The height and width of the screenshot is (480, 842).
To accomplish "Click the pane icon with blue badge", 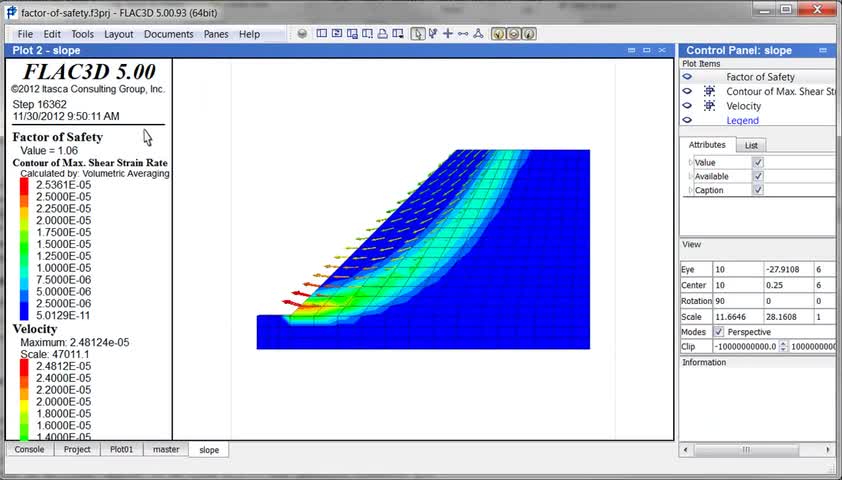I will (352, 34).
